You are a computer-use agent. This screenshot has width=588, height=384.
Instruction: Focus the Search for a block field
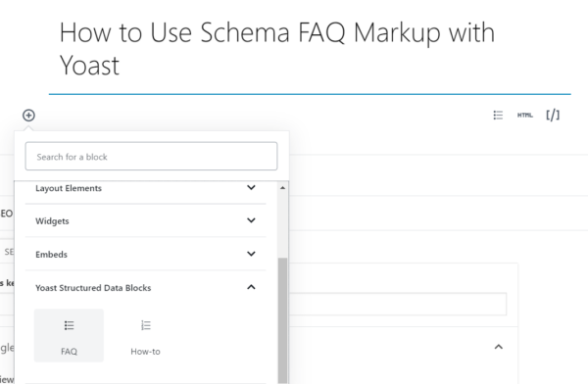[151, 156]
